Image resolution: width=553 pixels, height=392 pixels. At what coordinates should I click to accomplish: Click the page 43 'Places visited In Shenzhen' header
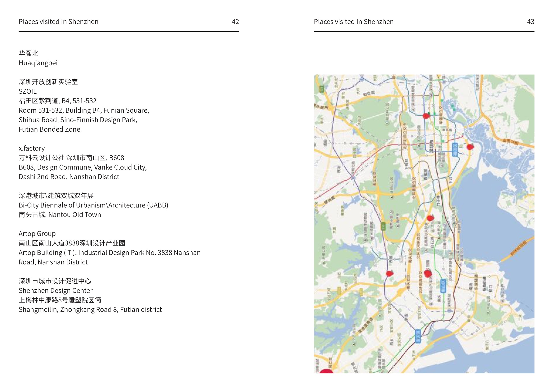tap(353, 22)
